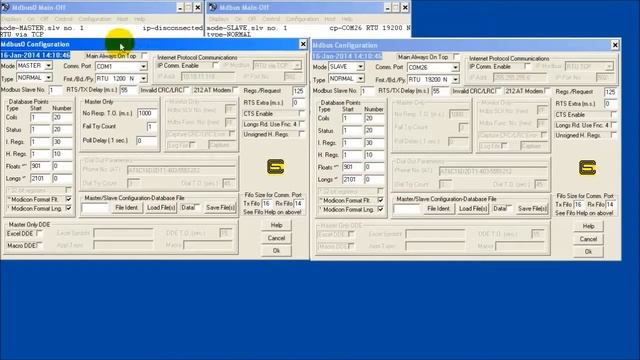Enable IP Comm. in Mdbus Configuration

click(527, 66)
